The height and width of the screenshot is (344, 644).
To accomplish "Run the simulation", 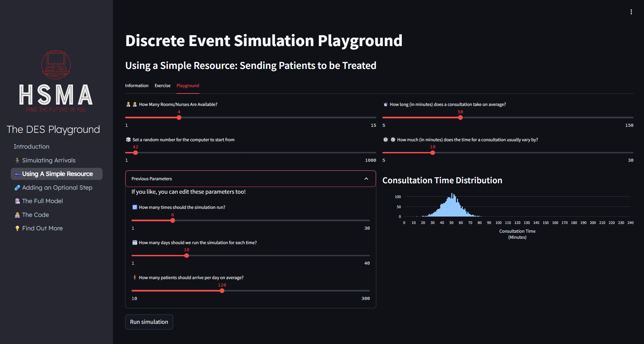I will point(149,322).
